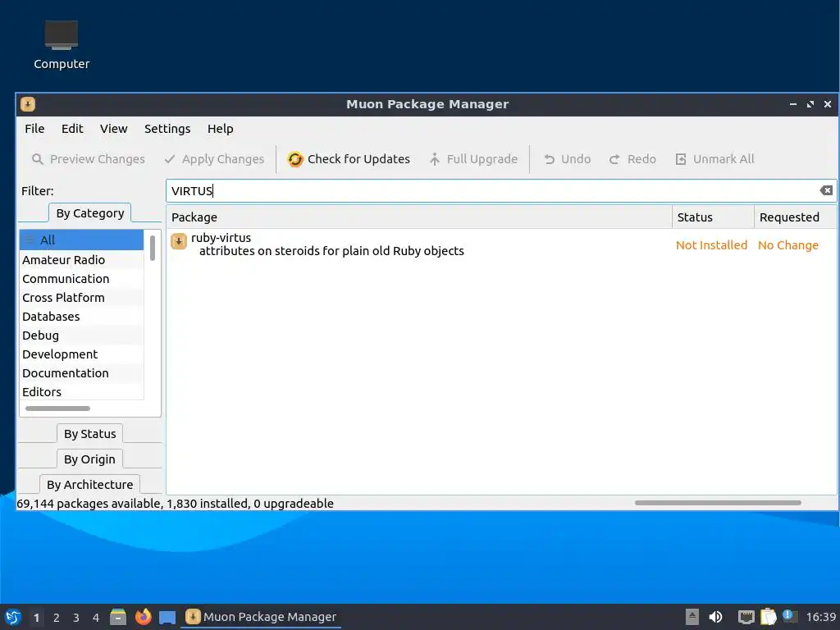The image size is (840, 630).
Task: Expand the By Origin filter section
Action: [x=89, y=459]
